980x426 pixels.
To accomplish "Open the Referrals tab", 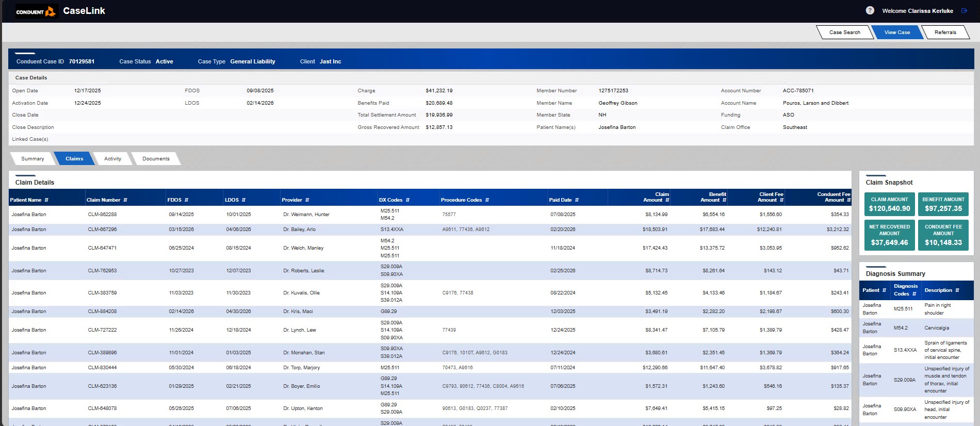I will pos(945,32).
